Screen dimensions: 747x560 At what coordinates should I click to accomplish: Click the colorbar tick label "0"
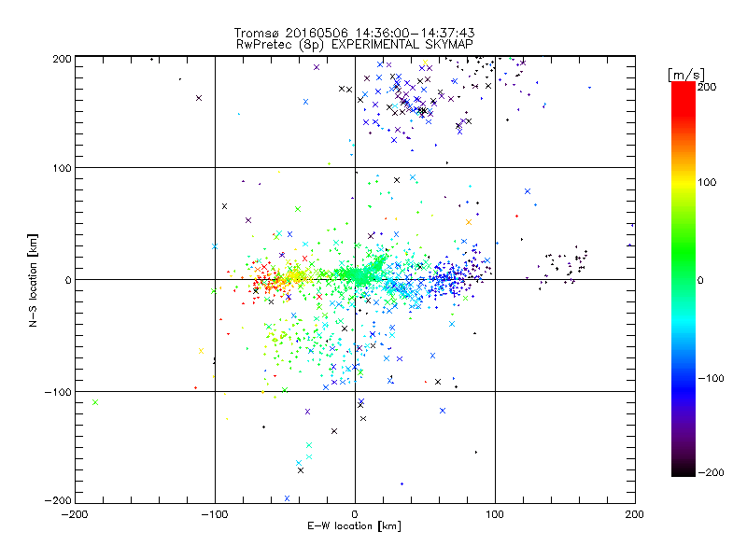[700, 280]
